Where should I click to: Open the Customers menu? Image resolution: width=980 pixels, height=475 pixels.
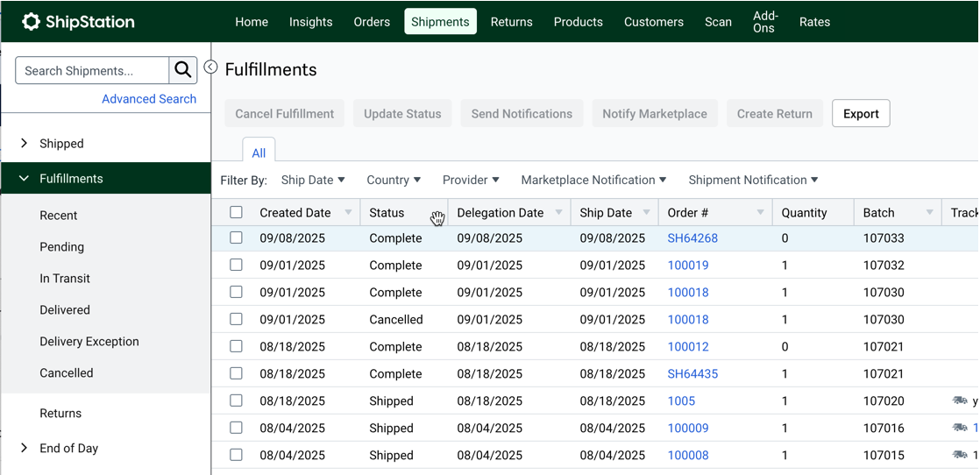tap(654, 22)
